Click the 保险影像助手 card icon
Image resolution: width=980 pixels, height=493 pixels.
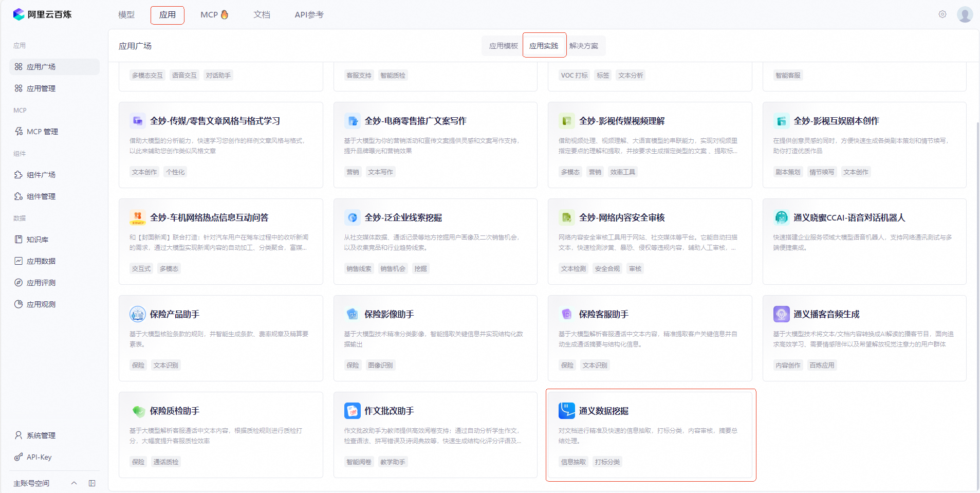click(353, 314)
